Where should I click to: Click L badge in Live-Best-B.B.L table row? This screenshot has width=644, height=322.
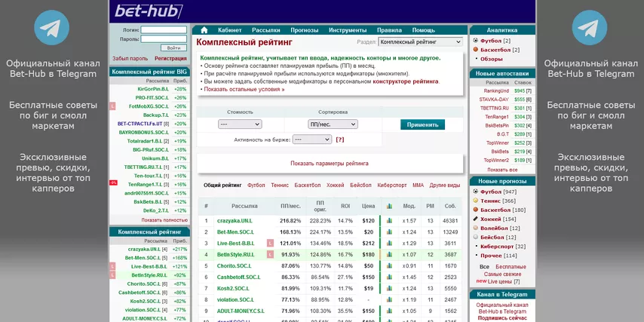270,243
